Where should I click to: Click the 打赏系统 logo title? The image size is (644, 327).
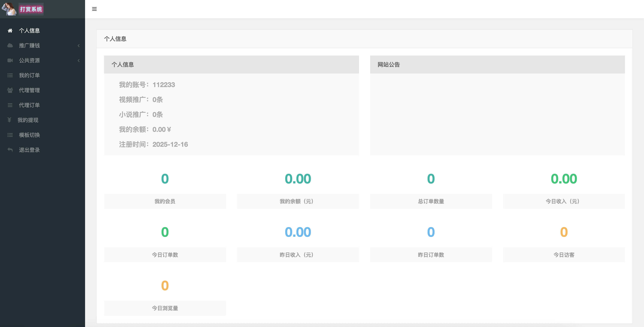[x=31, y=9]
